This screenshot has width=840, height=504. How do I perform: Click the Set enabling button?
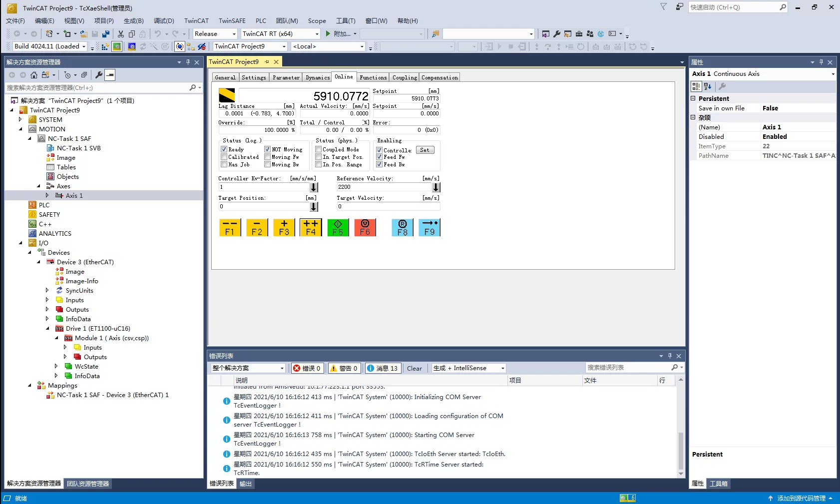point(424,150)
